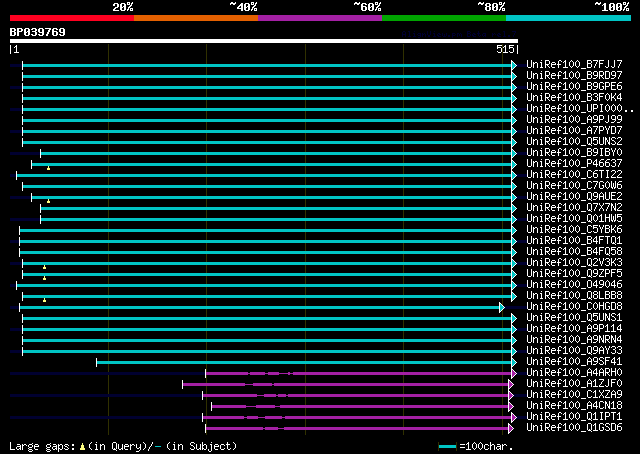Image resolution: width=640 pixels, height=454 pixels.
Task: Select the UniRef100_P46637 label
Action: coord(574,164)
